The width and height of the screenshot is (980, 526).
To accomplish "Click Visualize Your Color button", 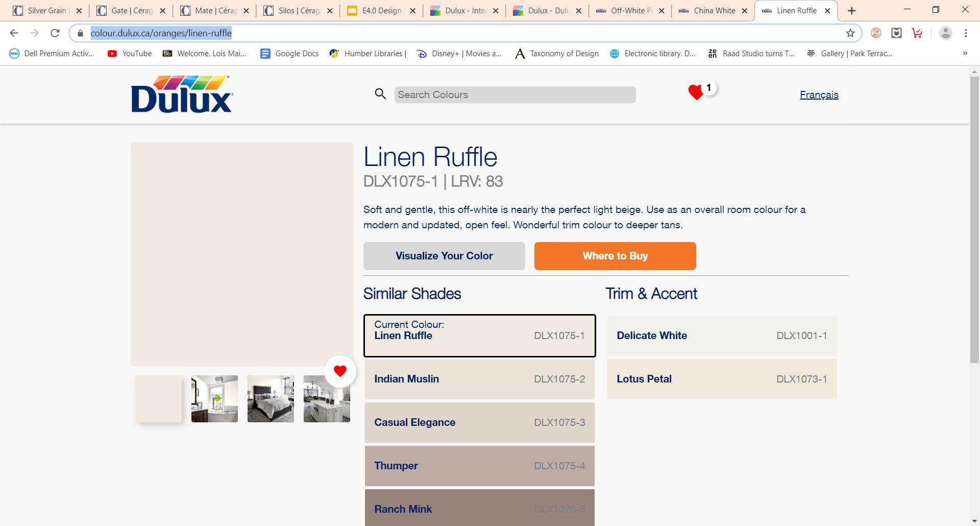I will pos(444,256).
